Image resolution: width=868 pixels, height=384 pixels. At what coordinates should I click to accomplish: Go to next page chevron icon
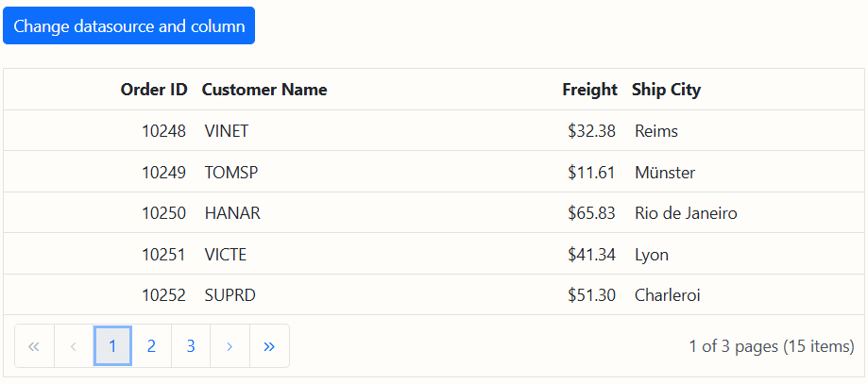point(230,346)
